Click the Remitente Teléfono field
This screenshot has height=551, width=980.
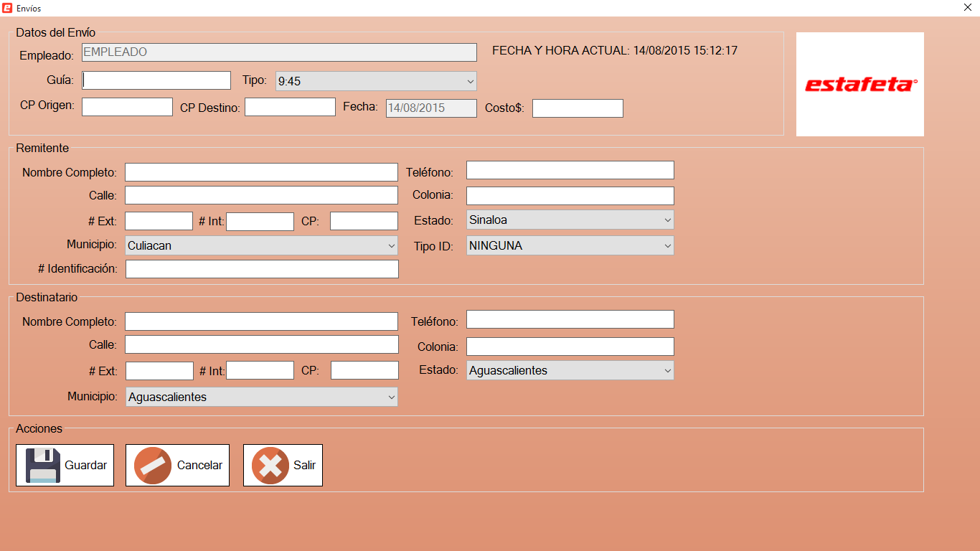pyautogui.click(x=570, y=170)
